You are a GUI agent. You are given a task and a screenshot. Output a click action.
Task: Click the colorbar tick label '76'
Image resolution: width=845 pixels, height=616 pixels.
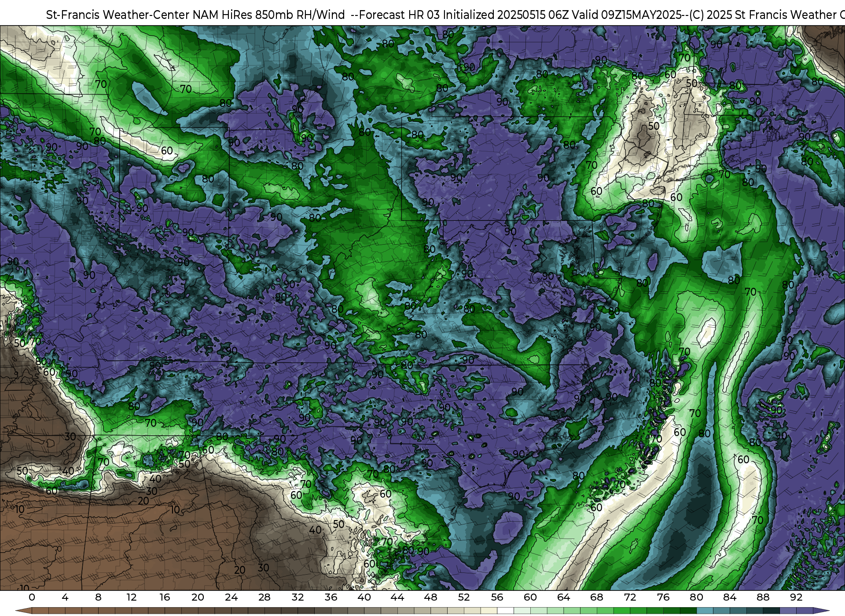point(663,598)
